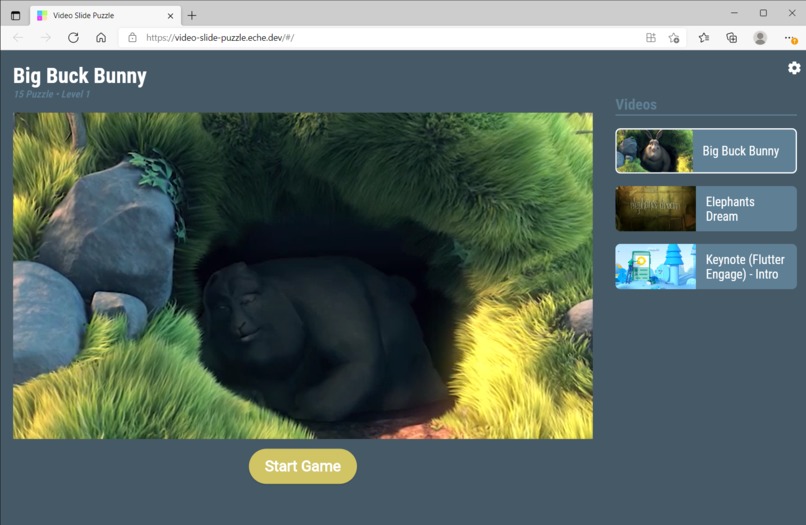Viewport: 806px width, 525px height.
Task: Add this page to favorites star icon
Action: pos(674,38)
